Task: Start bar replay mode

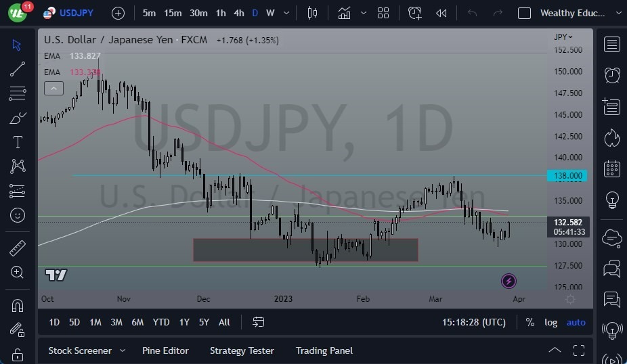Action: point(441,13)
